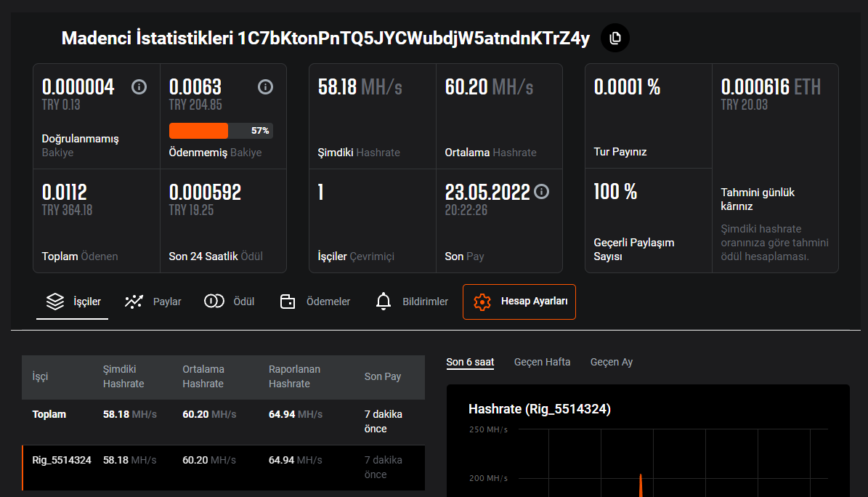The width and height of the screenshot is (868, 497).
Task: Click the Bildirimler bell icon
Action: [383, 302]
